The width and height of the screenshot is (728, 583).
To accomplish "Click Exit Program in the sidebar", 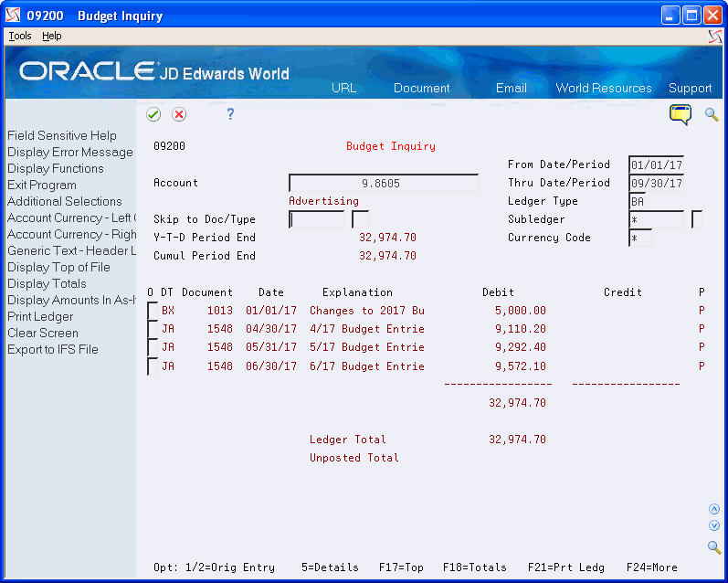I will coord(42,185).
